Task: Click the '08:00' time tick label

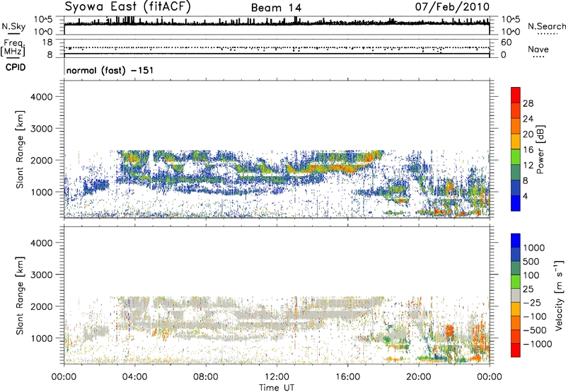Action: tap(205, 377)
